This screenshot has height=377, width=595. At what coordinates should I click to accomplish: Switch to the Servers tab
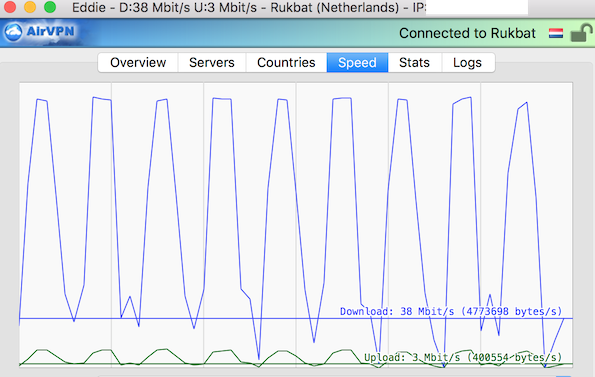pyautogui.click(x=212, y=63)
